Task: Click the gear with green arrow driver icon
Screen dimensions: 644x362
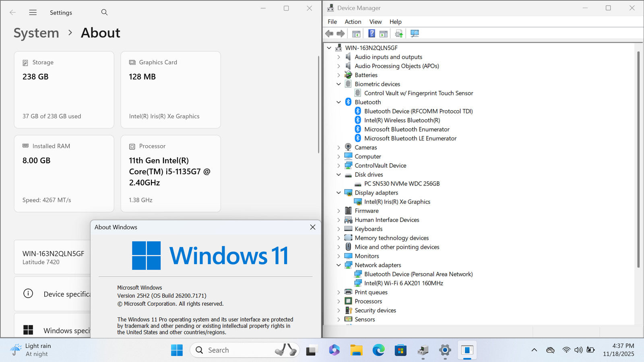Action: pos(399,34)
